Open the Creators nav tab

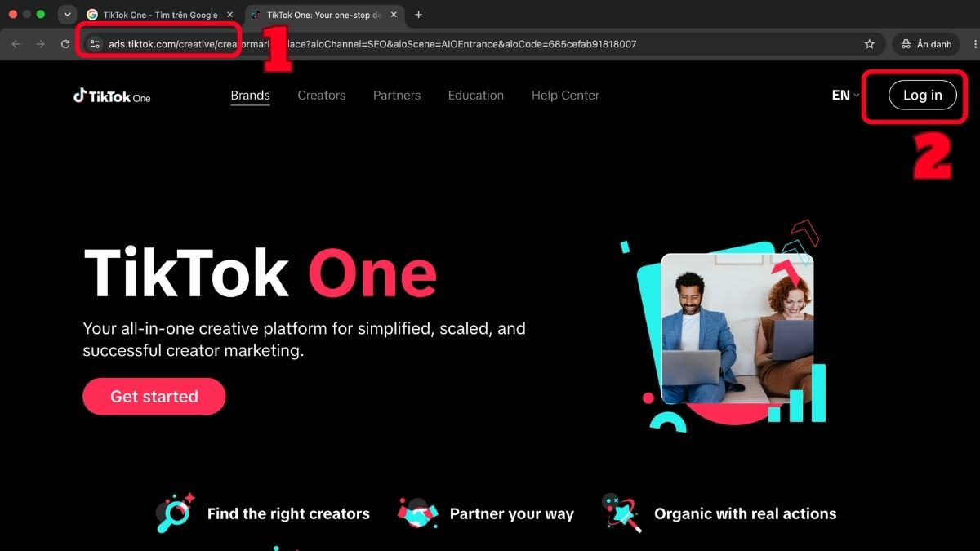click(321, 96)
